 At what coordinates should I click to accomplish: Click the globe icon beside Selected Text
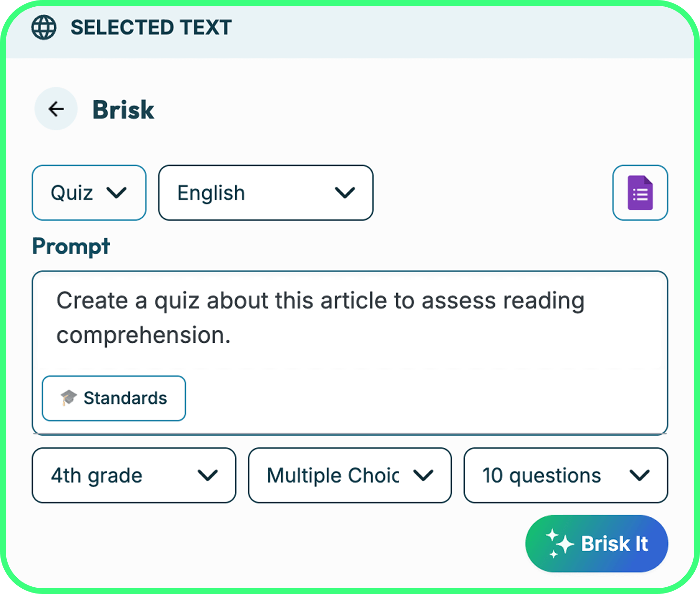[x=44, y=27]
